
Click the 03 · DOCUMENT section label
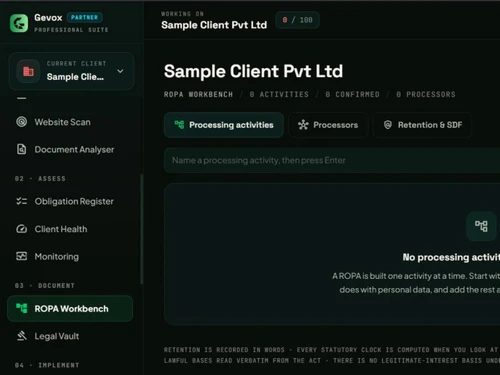click(x=45, y=286)
